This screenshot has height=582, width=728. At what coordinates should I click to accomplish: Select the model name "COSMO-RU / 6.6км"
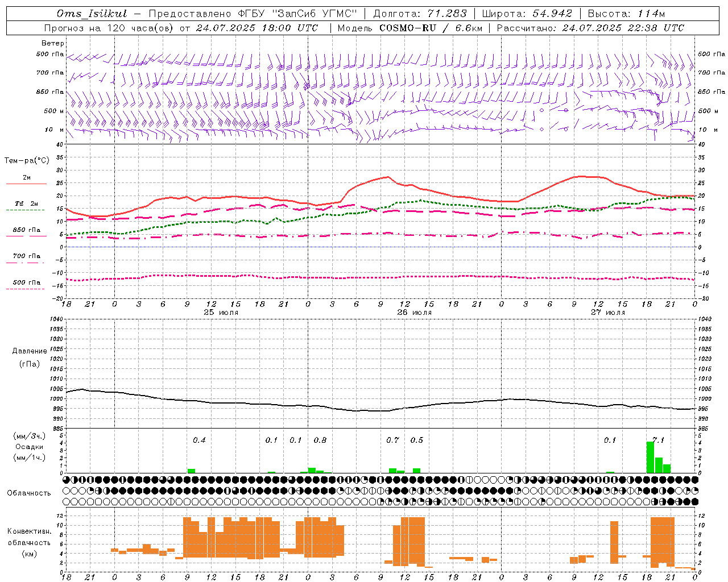pos(431,28)
